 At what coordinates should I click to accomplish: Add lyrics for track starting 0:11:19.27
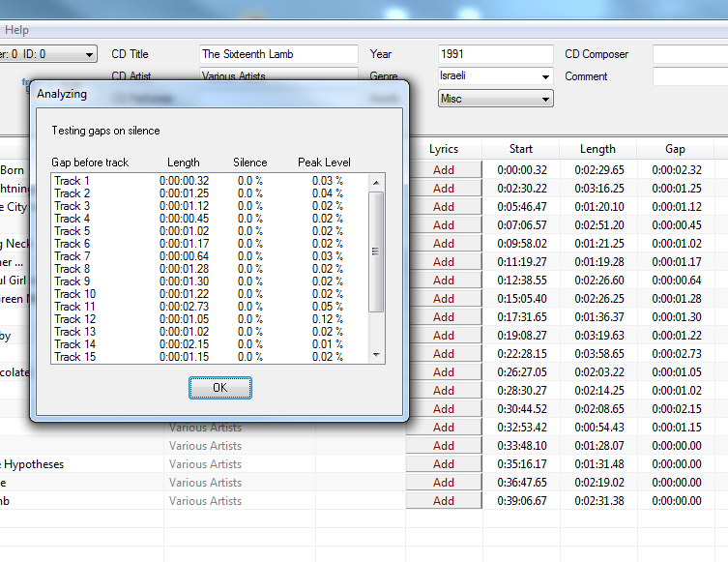[x=444, y=262]
